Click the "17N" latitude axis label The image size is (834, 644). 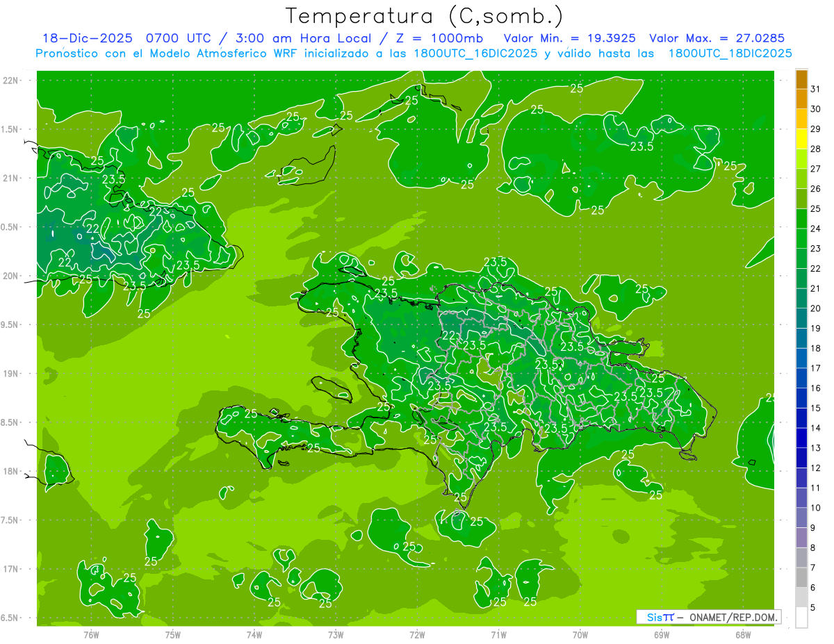coord(10,569)
